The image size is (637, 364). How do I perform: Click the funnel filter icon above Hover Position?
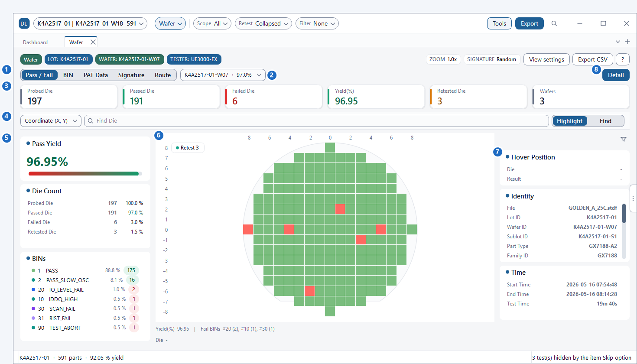(623, 139)
